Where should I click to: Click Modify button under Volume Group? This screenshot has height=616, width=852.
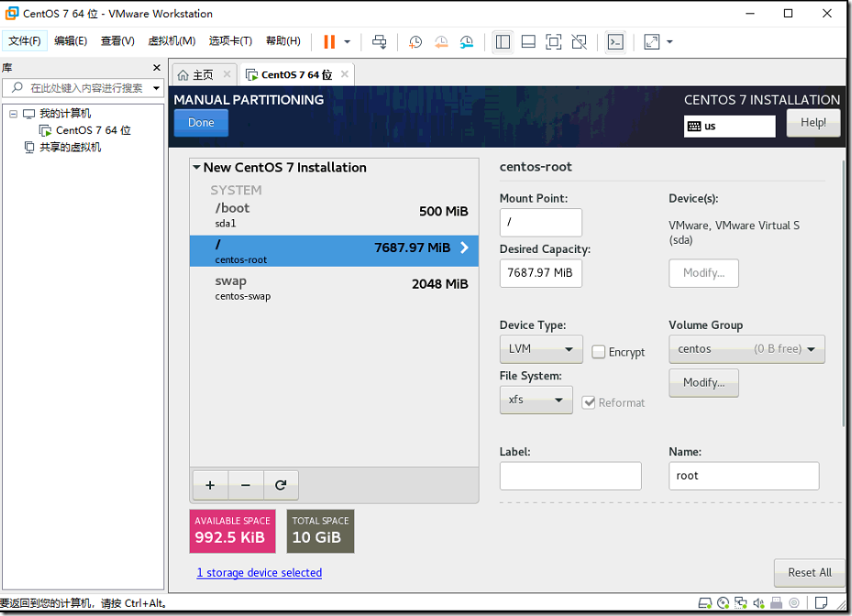point(703,383)
